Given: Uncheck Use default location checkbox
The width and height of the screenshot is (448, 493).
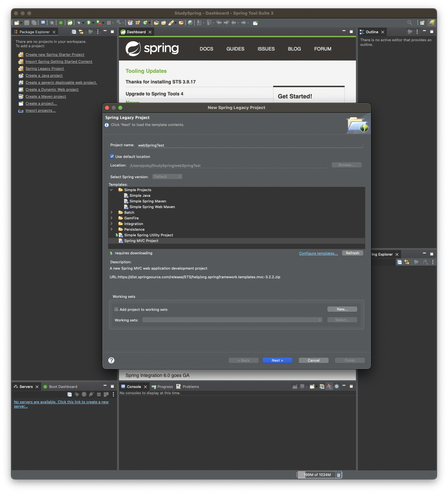Looking at the screenshot, I should (112, 156).
